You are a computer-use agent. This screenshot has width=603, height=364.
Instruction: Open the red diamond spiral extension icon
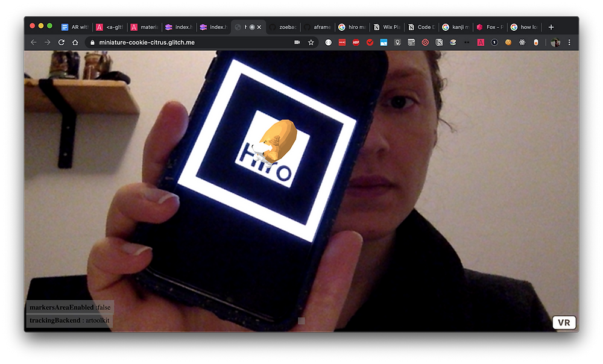click(x=425, y=42)
